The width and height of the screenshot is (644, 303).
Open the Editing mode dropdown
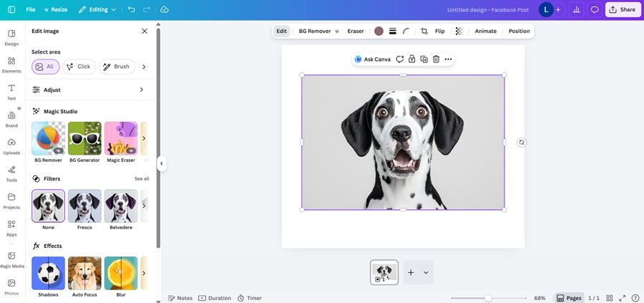click(97, 9)
